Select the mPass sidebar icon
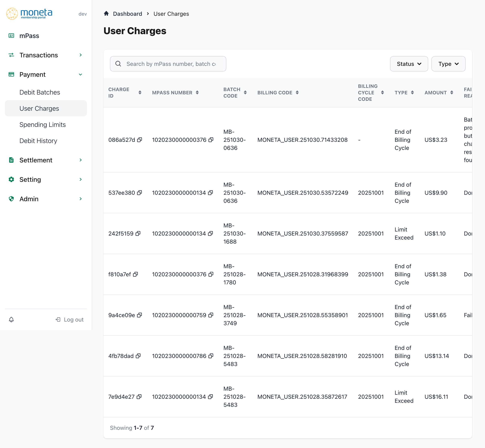 (11, 36)
